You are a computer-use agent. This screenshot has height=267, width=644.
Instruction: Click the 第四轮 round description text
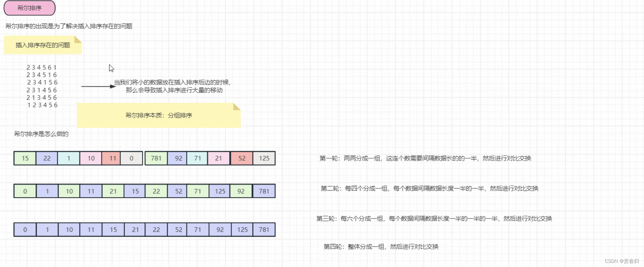[381, 247]
